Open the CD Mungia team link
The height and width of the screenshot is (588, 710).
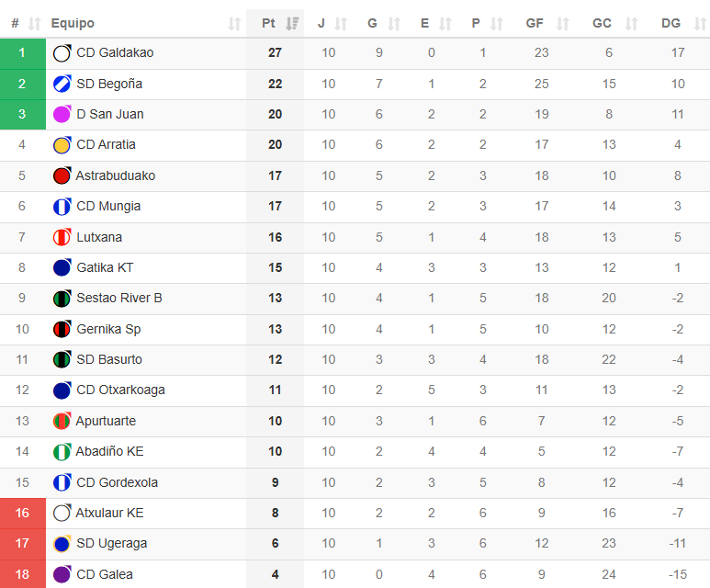click(x=108, y=207)
